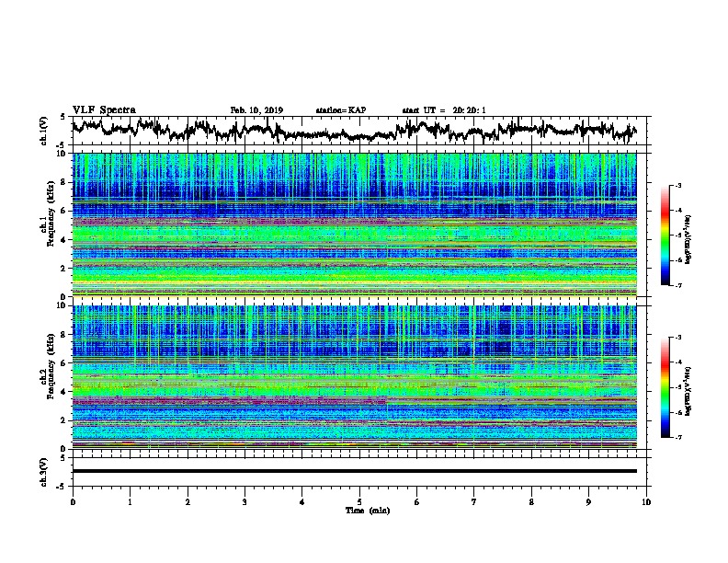
Task: Click the "start UT = 20:20:1" text
Action: coord(444,110)
